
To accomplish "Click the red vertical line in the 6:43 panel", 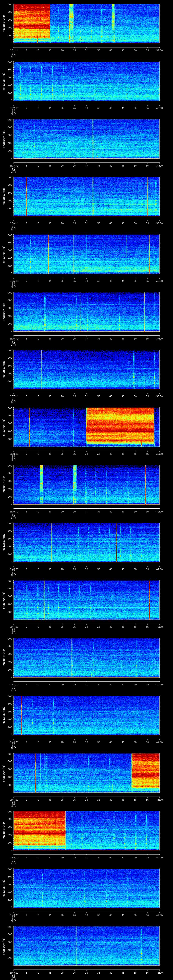I will [x=21, y=715].
